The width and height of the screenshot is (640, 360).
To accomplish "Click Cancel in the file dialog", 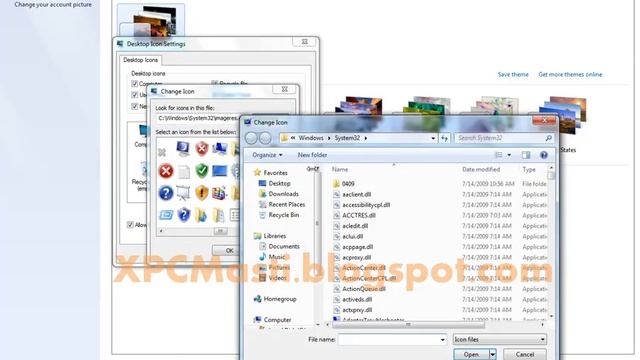I will pos(524,354).
